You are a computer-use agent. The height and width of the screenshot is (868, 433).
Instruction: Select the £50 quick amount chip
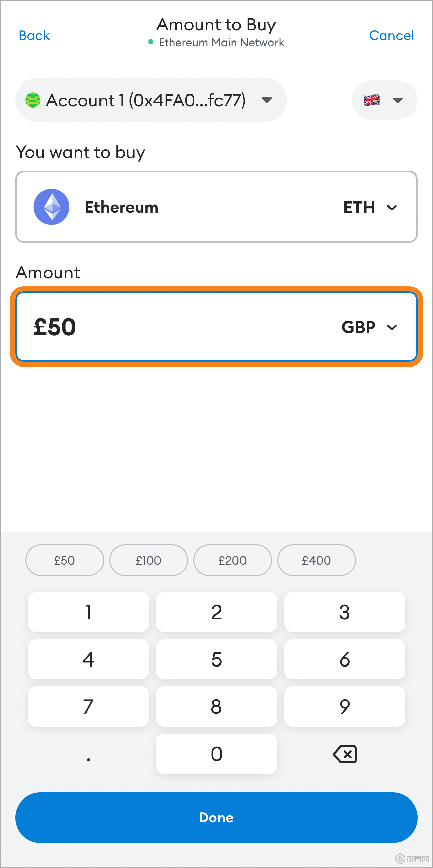pos(64,560)
